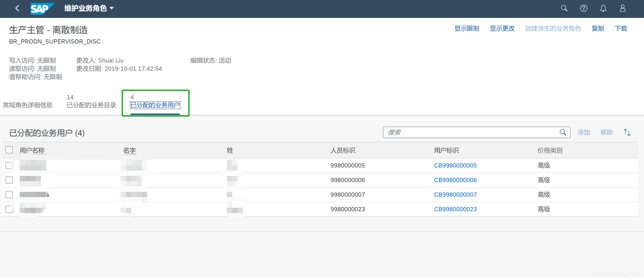Open the notifications bell
644x278 pixels.
coord(603,8)
